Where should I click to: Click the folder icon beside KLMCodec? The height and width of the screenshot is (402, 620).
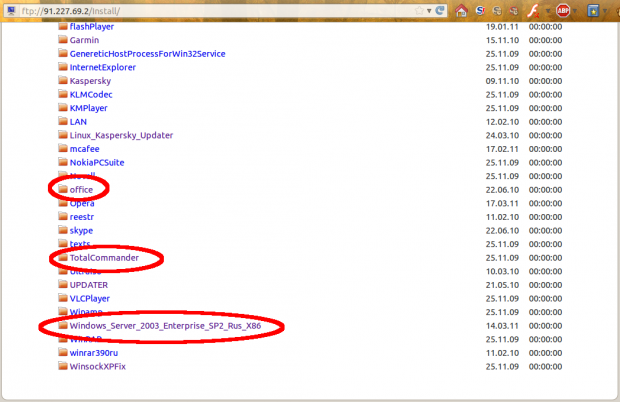pos(63,94)
